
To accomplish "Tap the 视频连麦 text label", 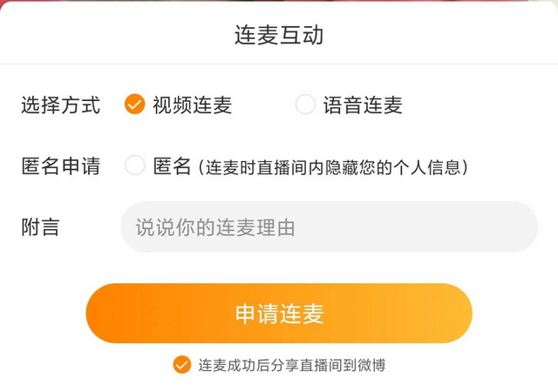I will (x=193, y=105).
